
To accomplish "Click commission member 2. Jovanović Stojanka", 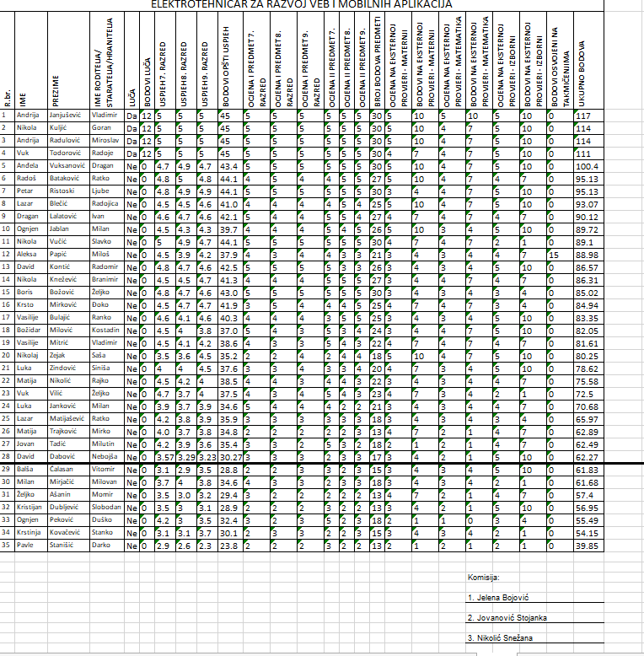I will coord(507,618).
